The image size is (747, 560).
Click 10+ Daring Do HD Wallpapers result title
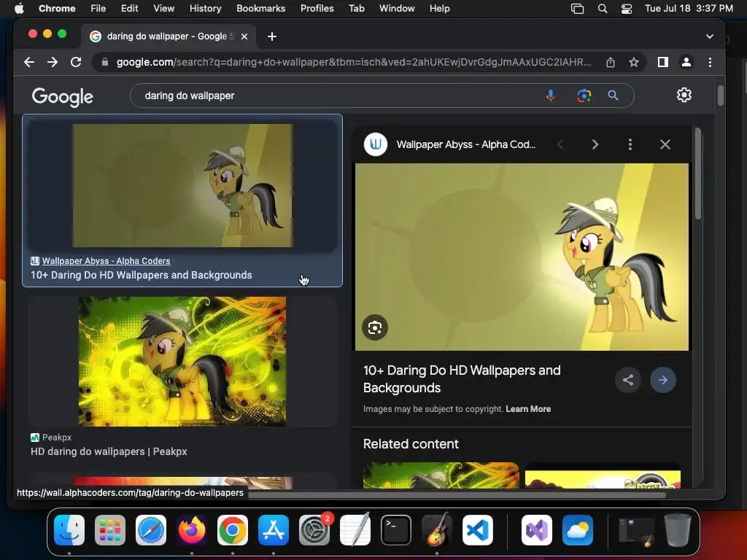click(141, 275)
